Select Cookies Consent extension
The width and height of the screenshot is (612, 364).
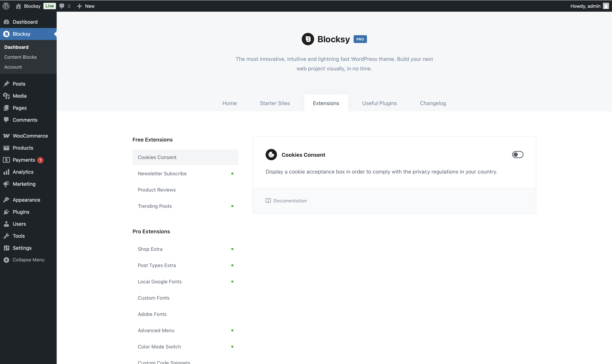(185, 157)
